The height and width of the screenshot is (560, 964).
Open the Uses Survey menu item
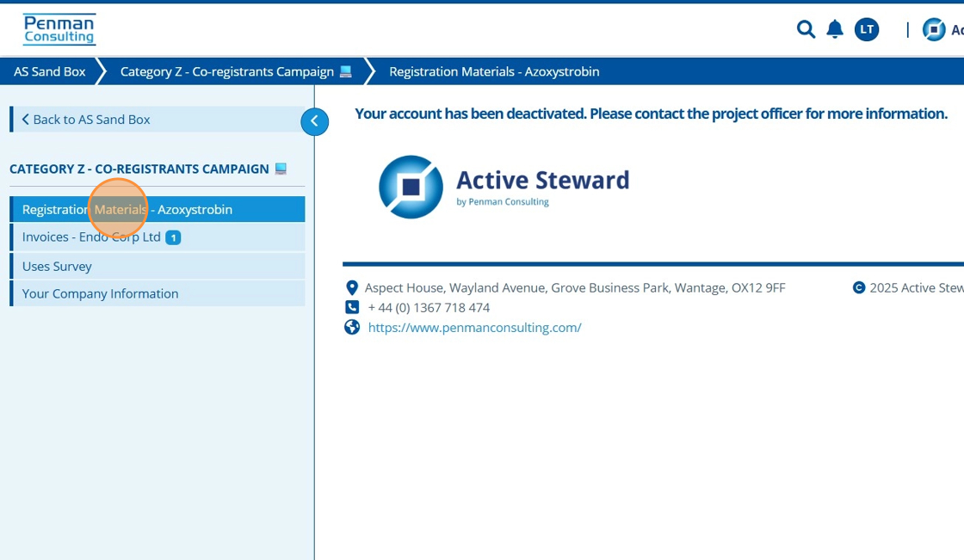pos(158,266)
